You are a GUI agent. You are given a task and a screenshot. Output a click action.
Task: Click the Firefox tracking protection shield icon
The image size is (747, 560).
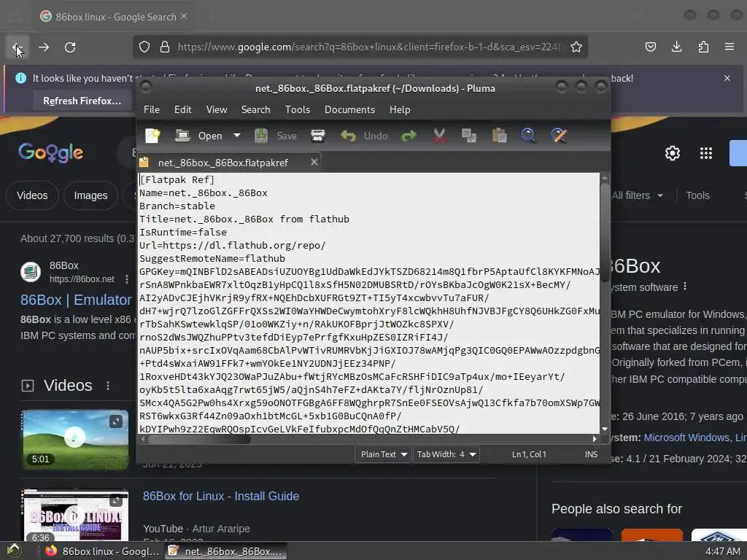coord(144,47)
